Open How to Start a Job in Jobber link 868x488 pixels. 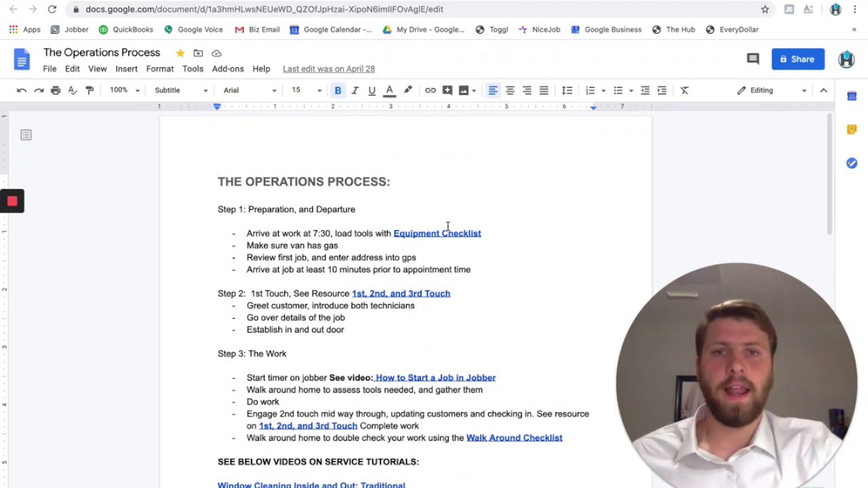point(435,378)
